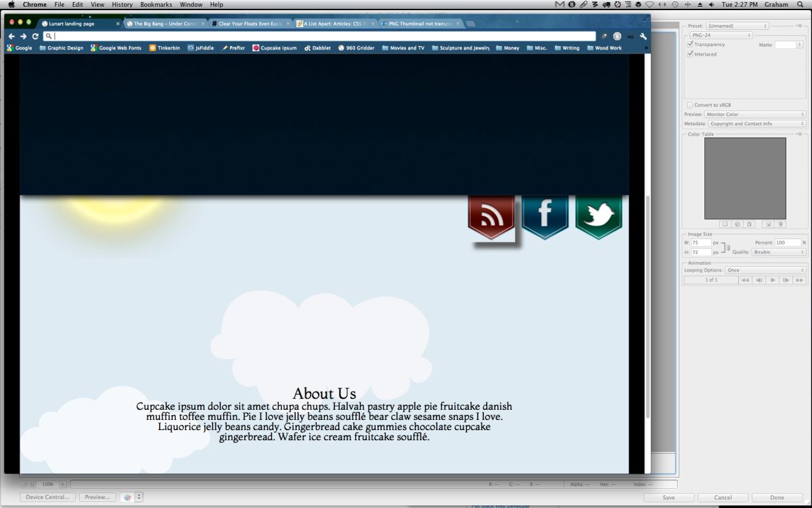Click the Percent field showing 100
The width and height of the screenshot is (812, 508).
(788, 242)
